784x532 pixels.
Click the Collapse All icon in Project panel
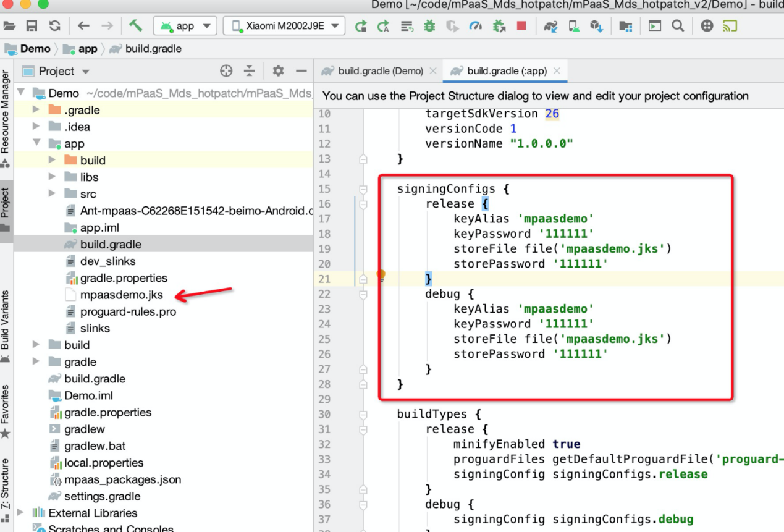(x=249, y=71)
